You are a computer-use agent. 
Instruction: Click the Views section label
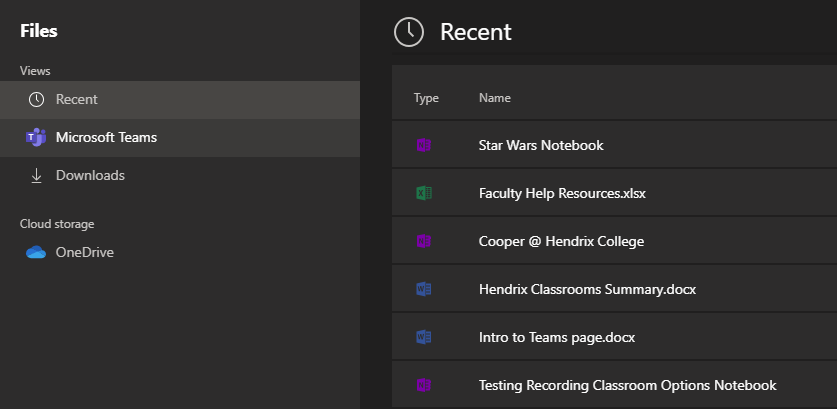click(35, 71)
